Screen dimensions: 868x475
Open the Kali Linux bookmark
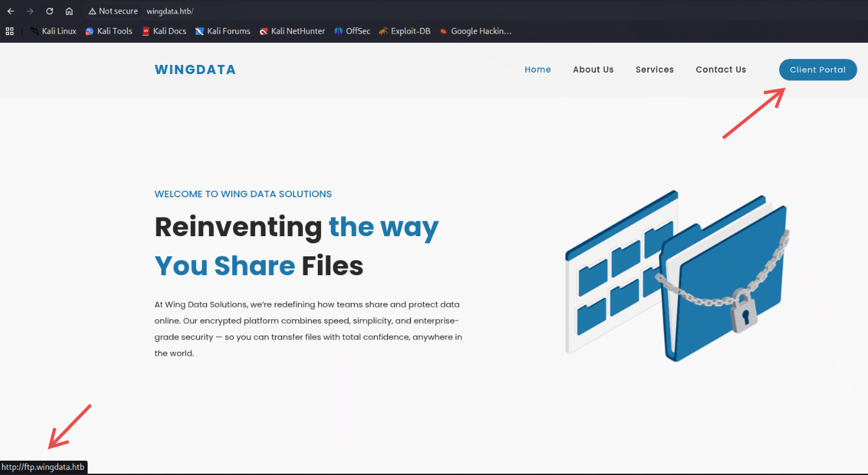(x=53, y=31)
